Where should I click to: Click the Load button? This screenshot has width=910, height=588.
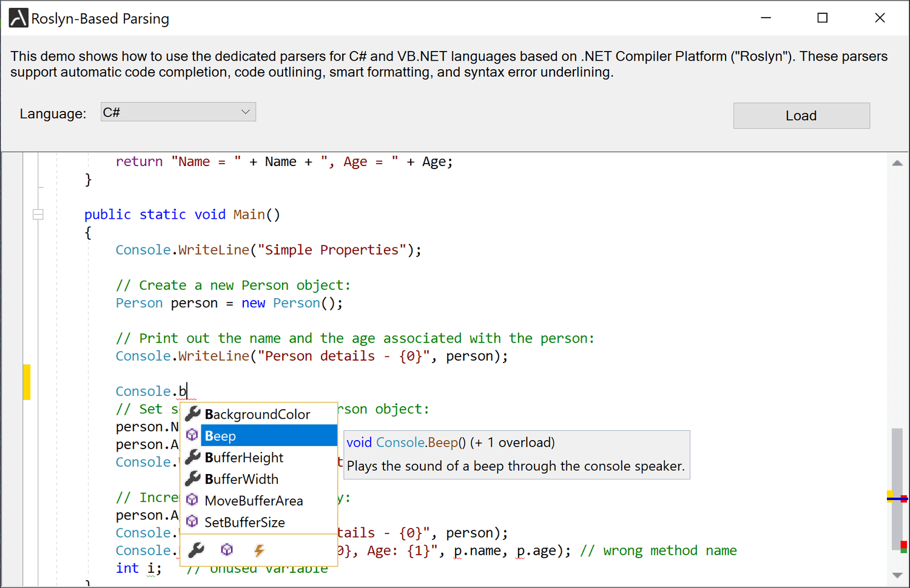click(801, 115)
